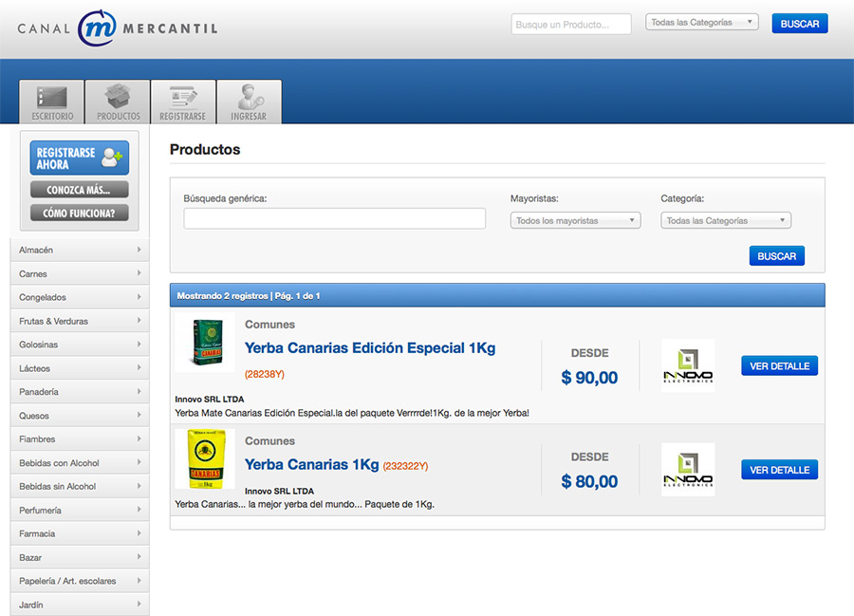The width and height of the screenshot is (854, 616).
Task: Open the Jardín category
Action: tap(80, 605)
